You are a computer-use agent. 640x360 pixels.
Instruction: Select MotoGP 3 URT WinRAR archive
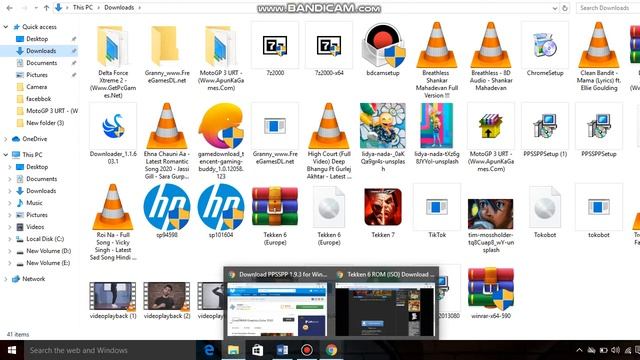[491, 138]
